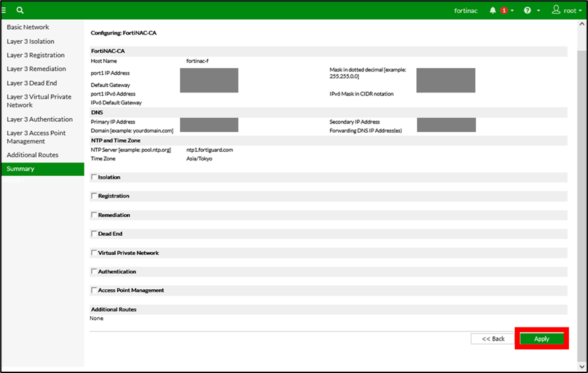
Task: Open Additional Routes in sidebar
Action: tap(32, 155)
